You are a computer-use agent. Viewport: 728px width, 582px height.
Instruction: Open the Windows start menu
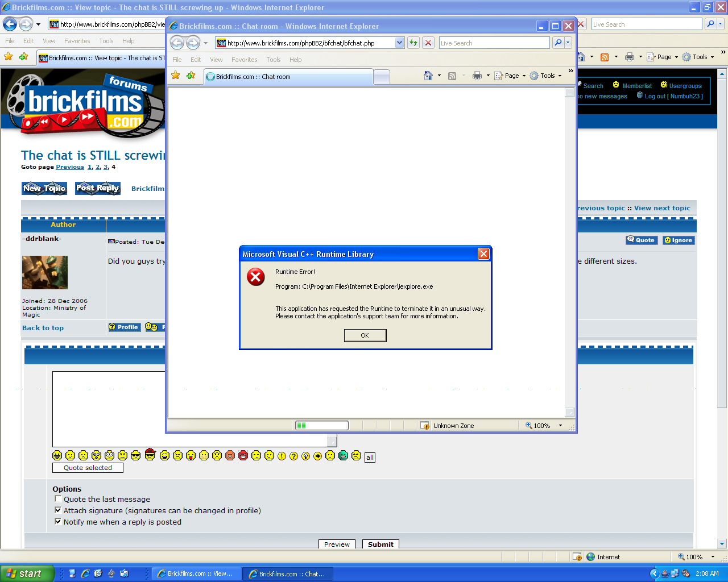[x=27, y=573]
